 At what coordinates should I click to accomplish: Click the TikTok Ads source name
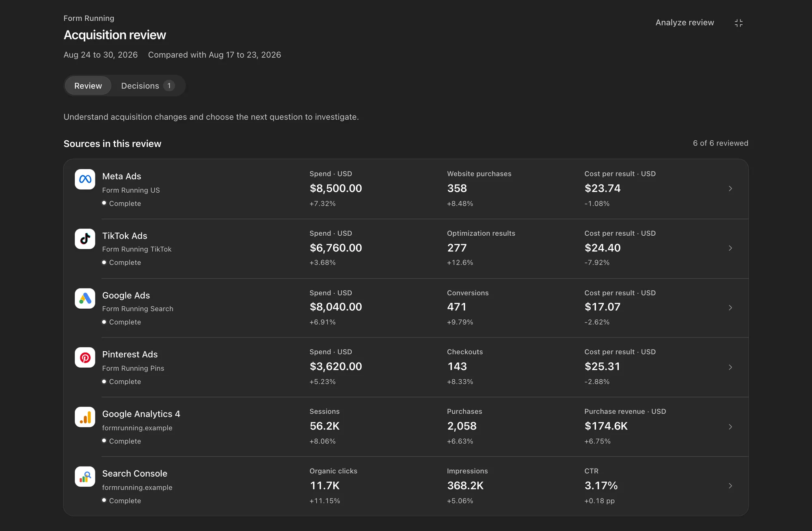click(125, 236)
